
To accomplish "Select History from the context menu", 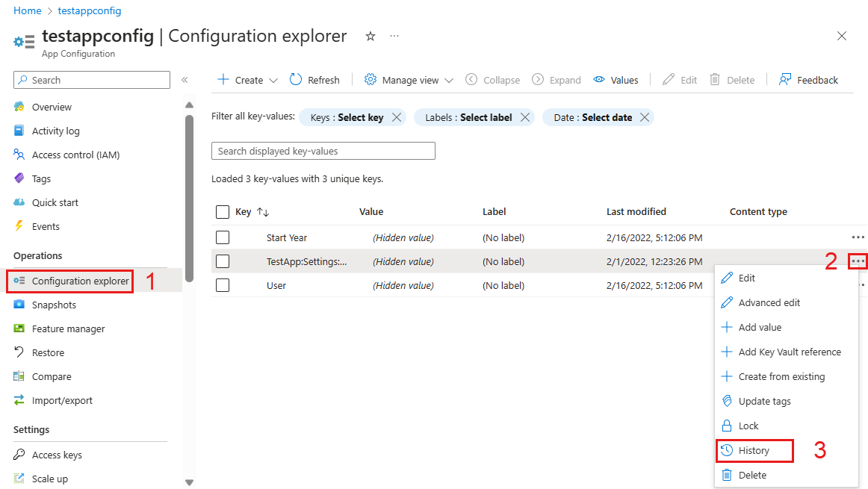I will click(754, 450).
